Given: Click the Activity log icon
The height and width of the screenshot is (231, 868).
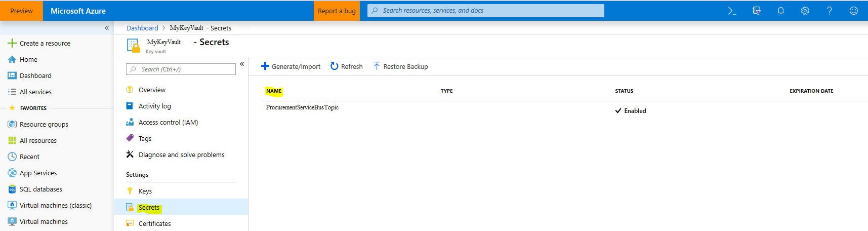Looking at the screenshot, I should 130,106.
